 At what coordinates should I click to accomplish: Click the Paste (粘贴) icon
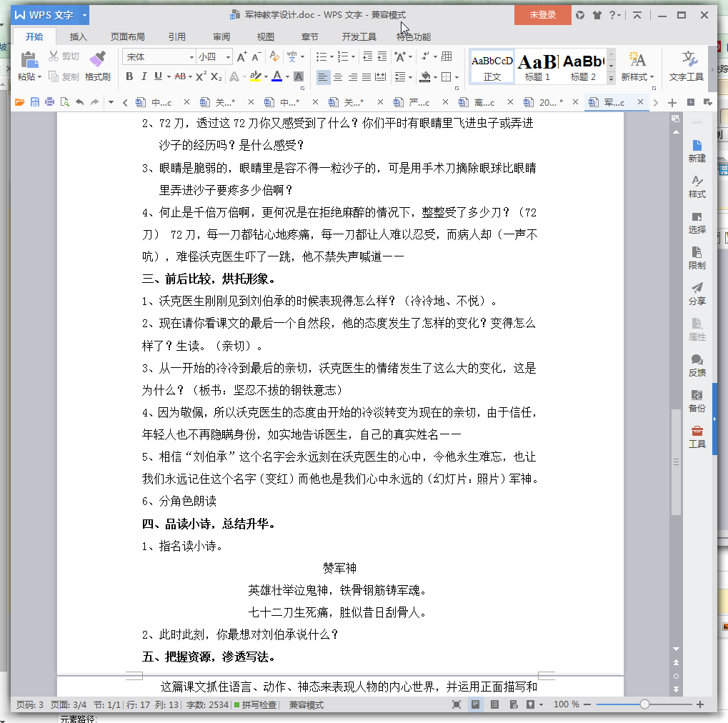click(x=29, y=60)
